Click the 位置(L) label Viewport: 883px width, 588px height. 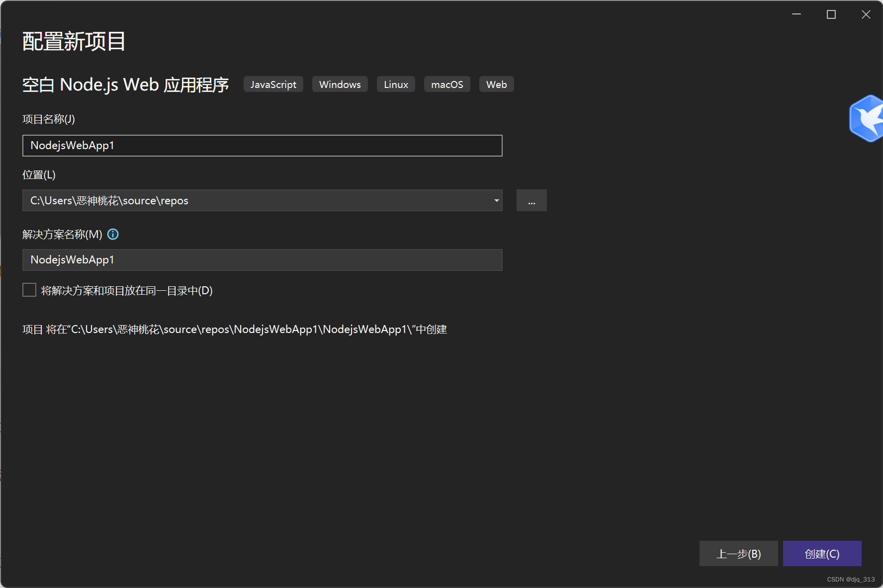39,175
